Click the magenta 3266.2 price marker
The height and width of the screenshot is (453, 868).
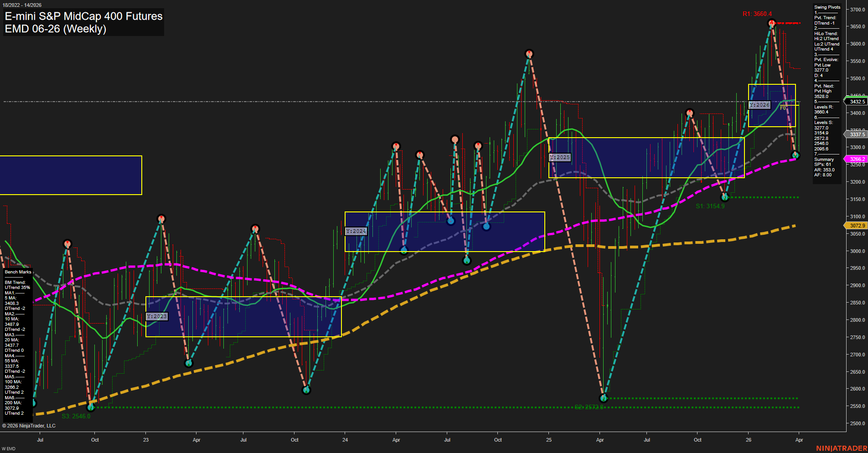click(x=857, y=159)
